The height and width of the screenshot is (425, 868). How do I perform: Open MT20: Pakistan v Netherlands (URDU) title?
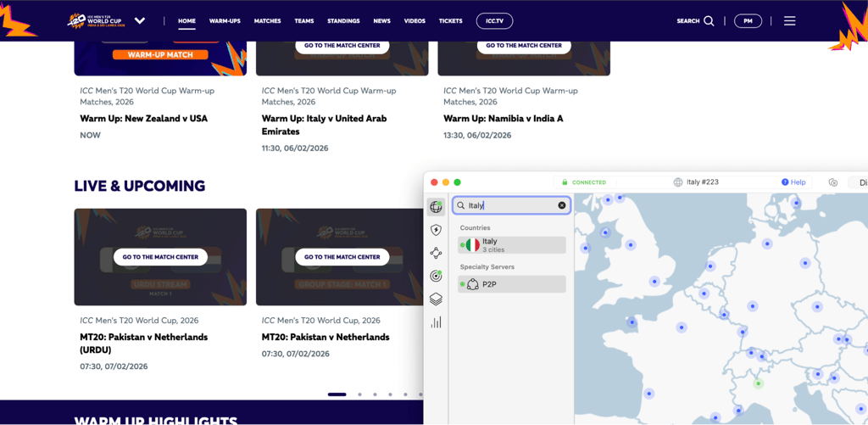click(x=144, y=343)
